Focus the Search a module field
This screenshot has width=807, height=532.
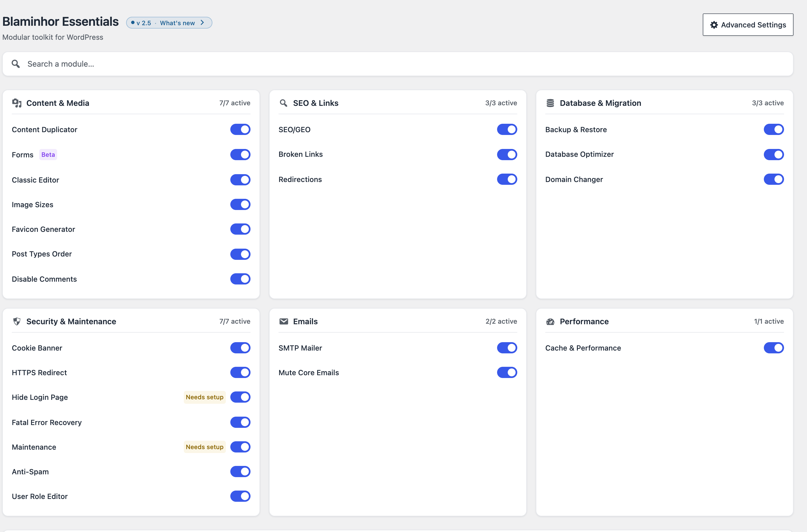(398, 64)
